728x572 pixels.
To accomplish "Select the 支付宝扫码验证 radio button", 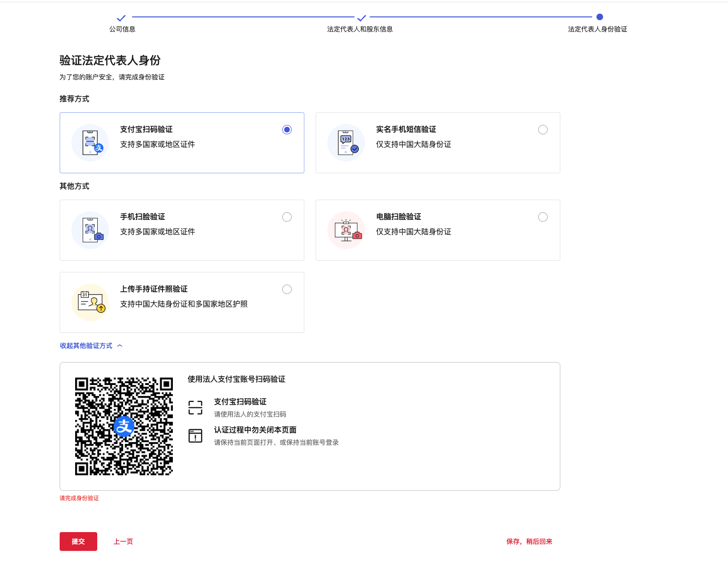I will [x=287, y=130].
